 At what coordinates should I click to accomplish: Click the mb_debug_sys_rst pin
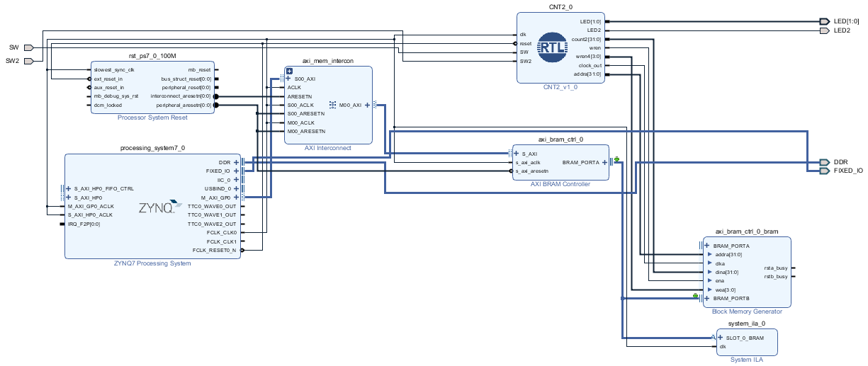click(116, 96)
